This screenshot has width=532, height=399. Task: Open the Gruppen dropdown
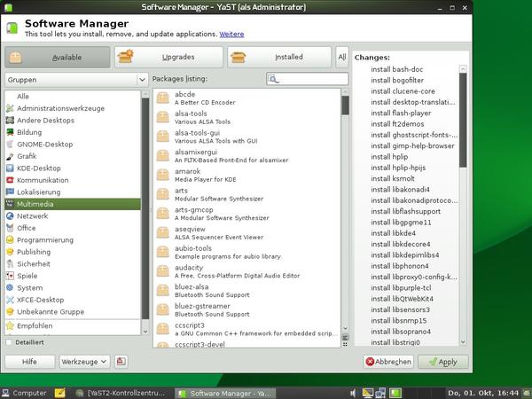(76, 80)
